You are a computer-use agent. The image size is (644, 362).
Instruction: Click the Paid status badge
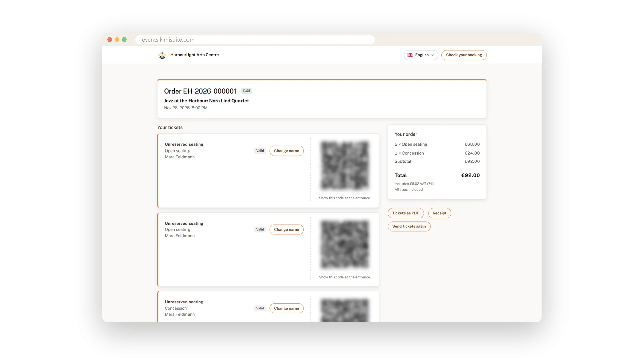(246, 91)
